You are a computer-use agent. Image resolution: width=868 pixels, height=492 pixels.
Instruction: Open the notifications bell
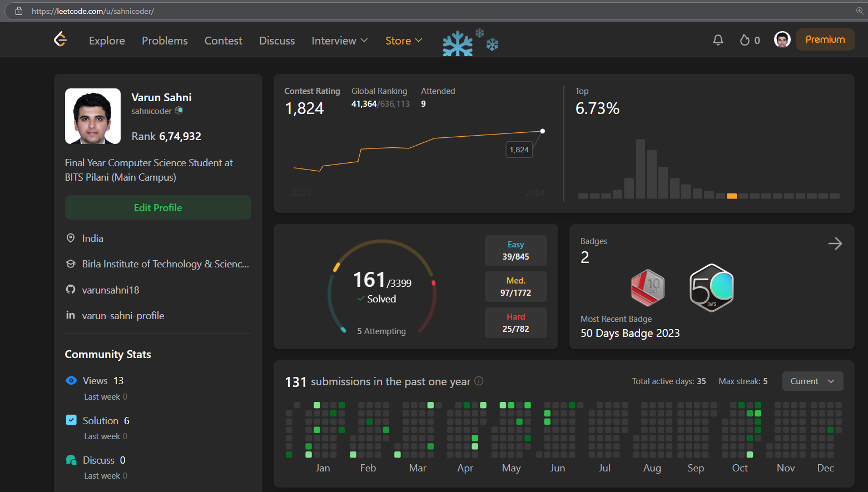[x=718, y=40]
